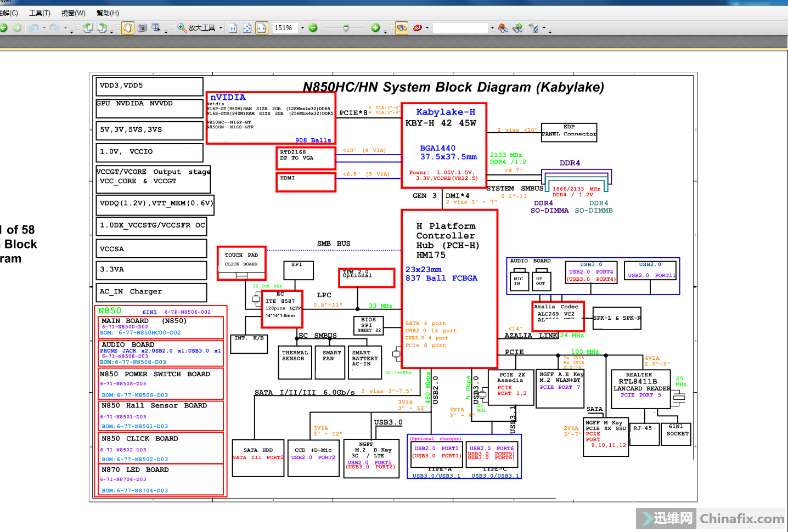Viewport: 788px width, 532px height.
Task: Click the greyed next-view forward arrow
Action: 17,27
